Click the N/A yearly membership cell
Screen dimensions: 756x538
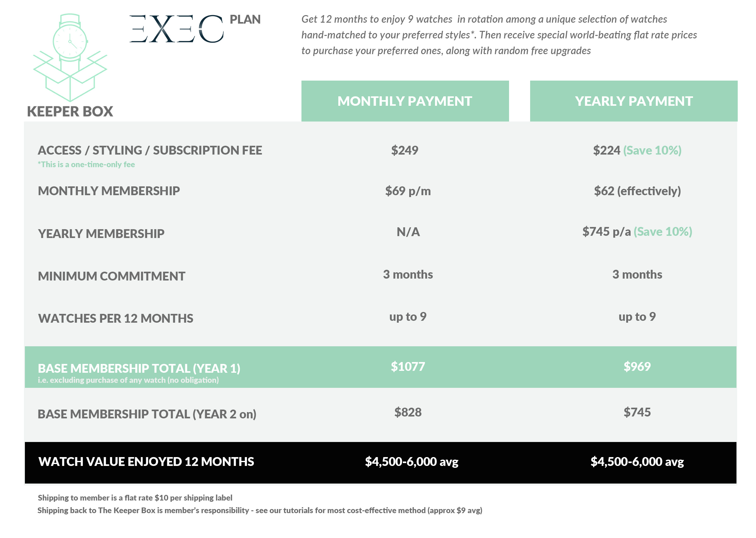408,232
